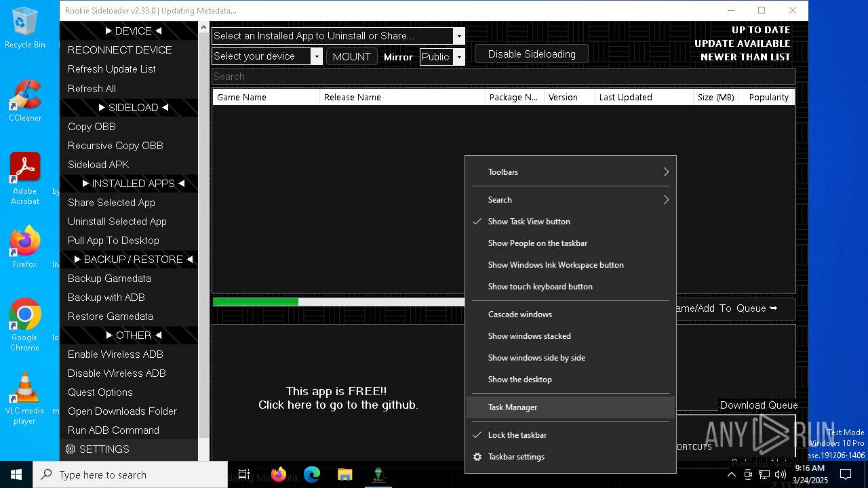
Task: Click Windows taskbar search box
Action: coord(130,474)
